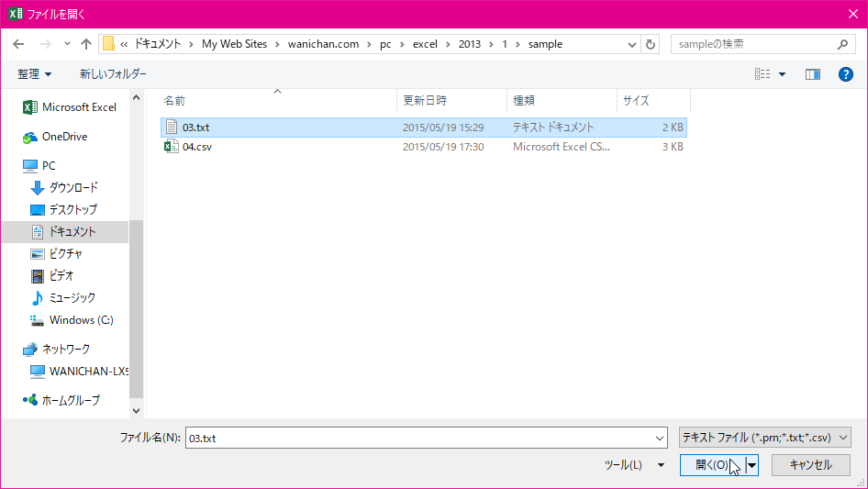Open the 整理 menu
This screenshot has height=489, width=868.
(x=34, y=74)
